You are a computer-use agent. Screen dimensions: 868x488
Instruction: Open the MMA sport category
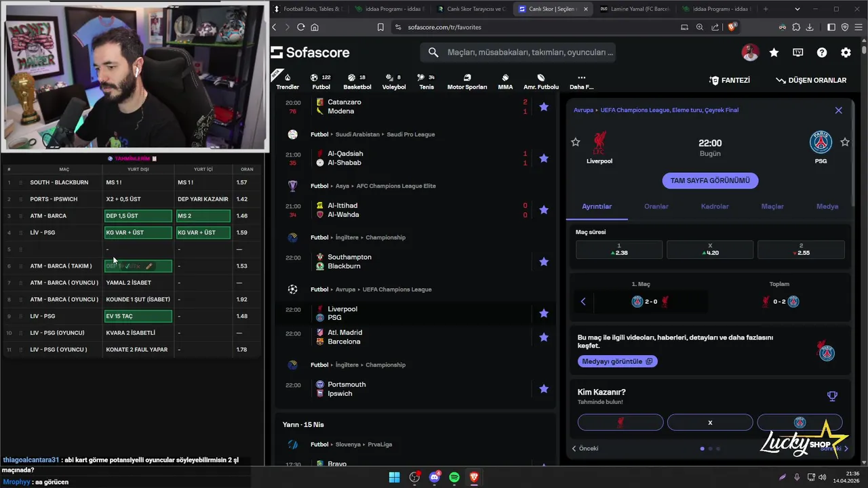point(505,81)
